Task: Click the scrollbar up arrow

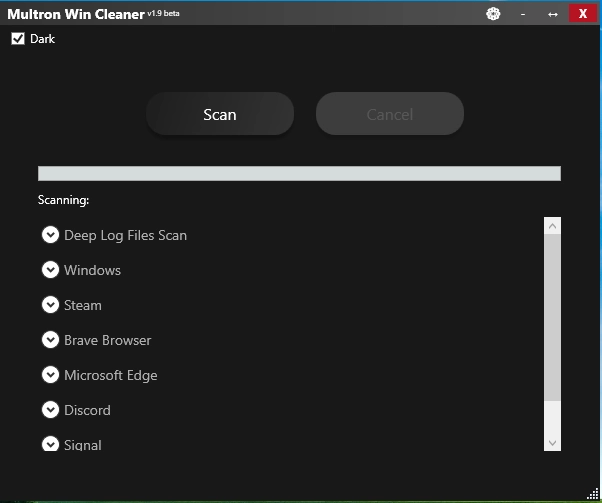Action: (552, 226)
